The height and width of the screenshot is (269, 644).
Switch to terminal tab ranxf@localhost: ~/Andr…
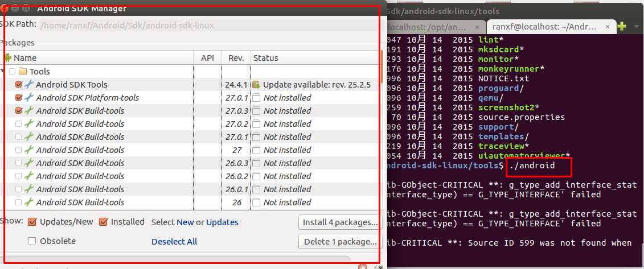coord(551,27)
